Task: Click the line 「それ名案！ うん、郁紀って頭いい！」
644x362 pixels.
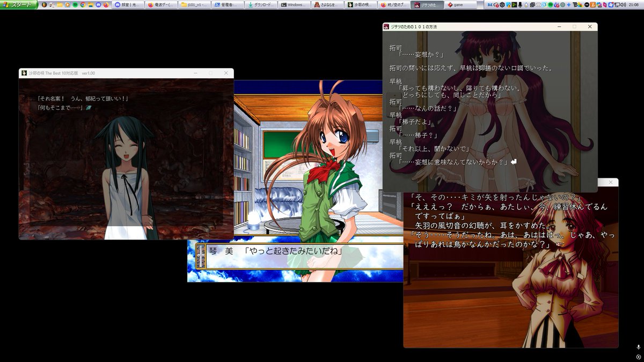Action: pos(83,98)
